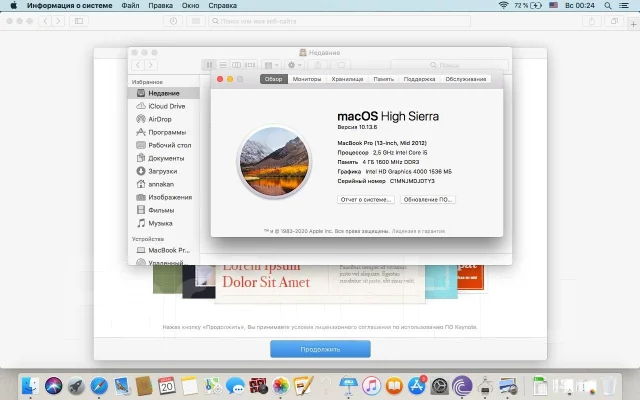Open Рабочий стол in Finder sidebar
640x400 pixels.
164,145
